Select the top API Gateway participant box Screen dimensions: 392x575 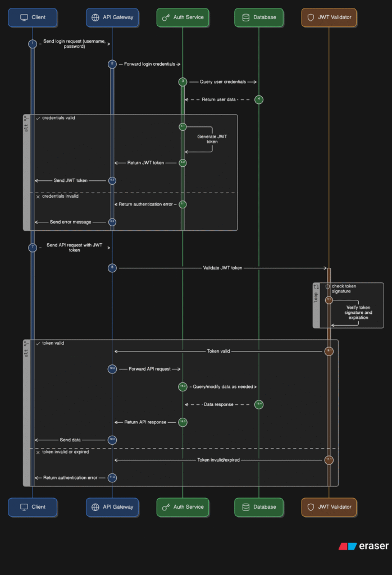click(x=112, y=17)
